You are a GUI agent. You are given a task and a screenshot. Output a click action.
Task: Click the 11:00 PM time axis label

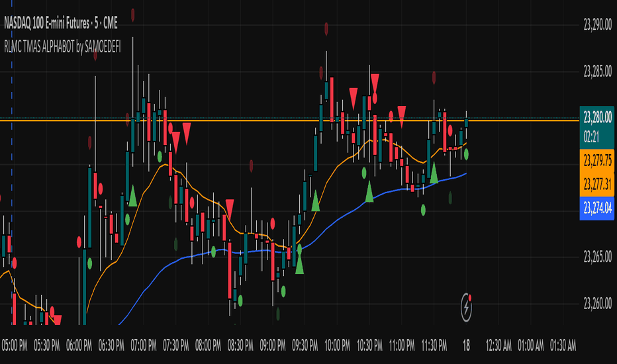coord(402,345)
